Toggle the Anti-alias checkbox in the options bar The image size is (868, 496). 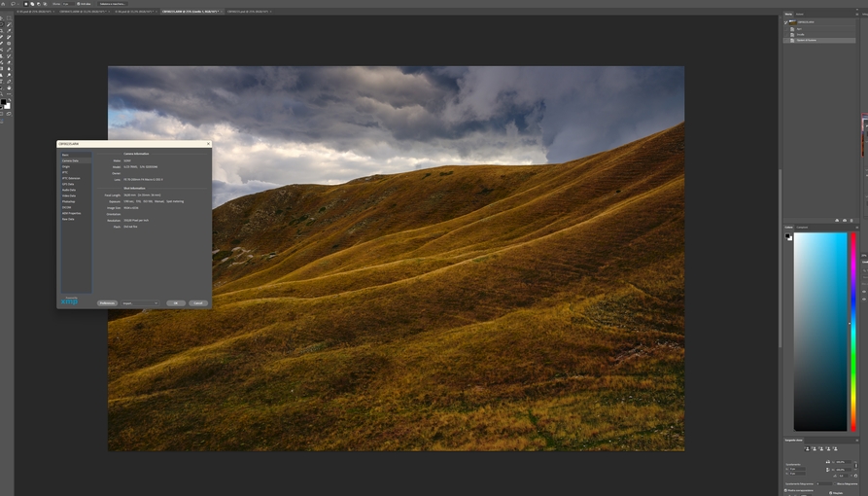click(x=78, y=4)
